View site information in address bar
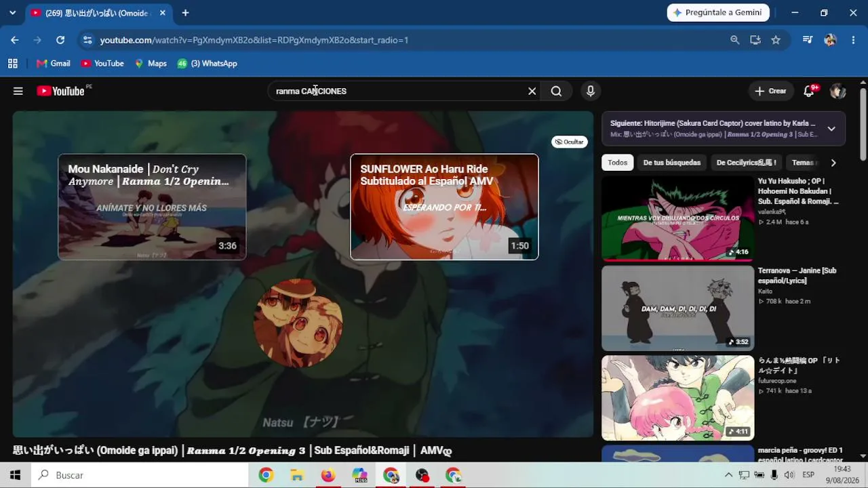The width and height of the screenshot is (868, 488). [87, 40]
